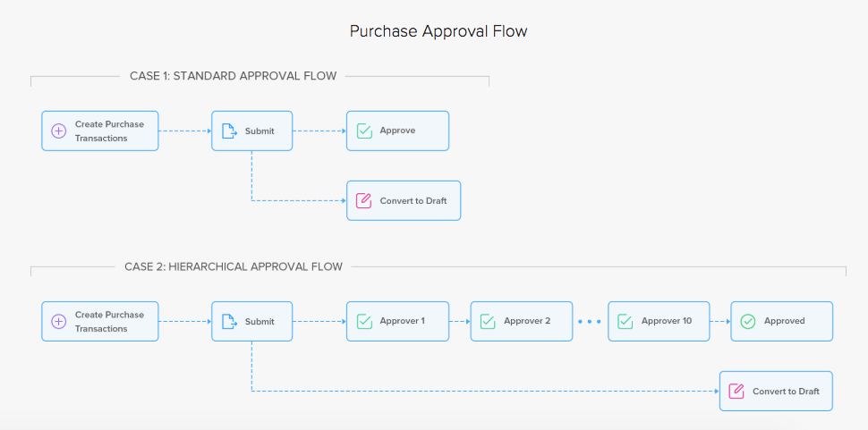Click the Purchase Approval Flow title
Image resolution: width=868 pixels, height=430 pixels.
[438, 31]
